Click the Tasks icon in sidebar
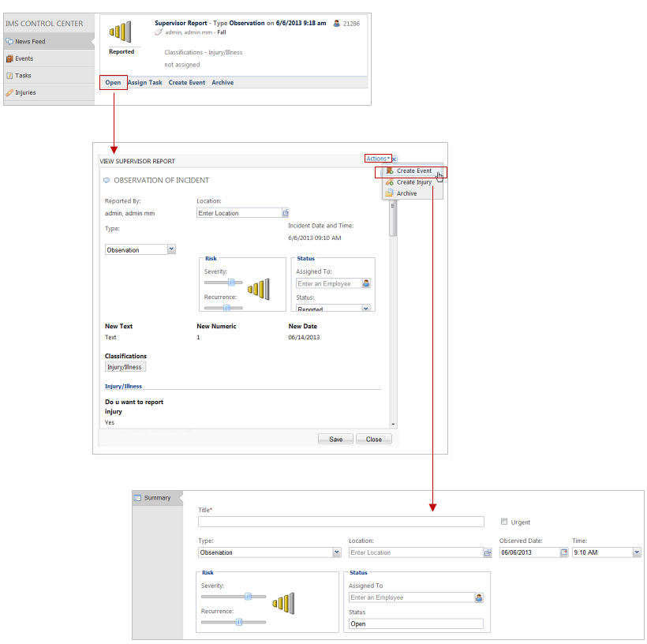This screenshot has height=644, width=647. (9, 76)
